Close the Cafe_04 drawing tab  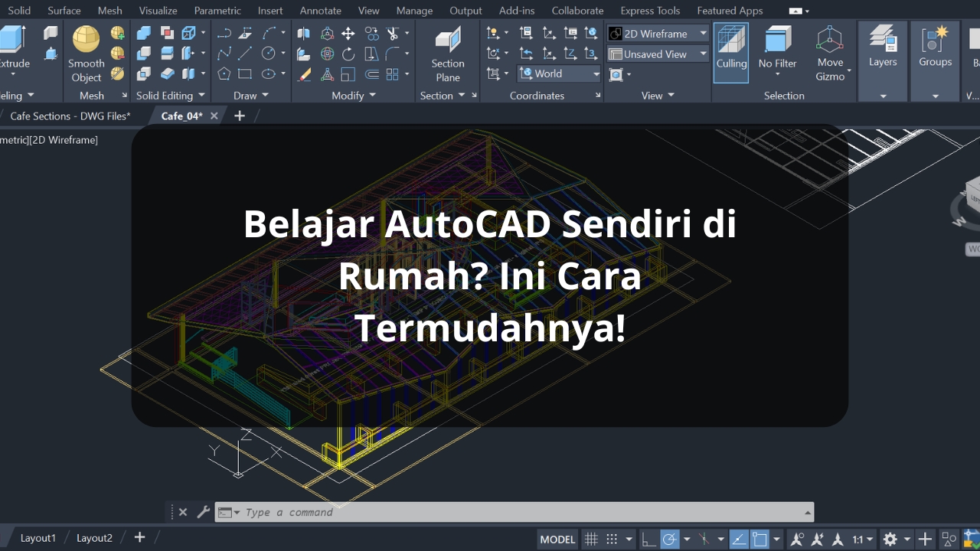pyautogui.click(x=214, y=116)
